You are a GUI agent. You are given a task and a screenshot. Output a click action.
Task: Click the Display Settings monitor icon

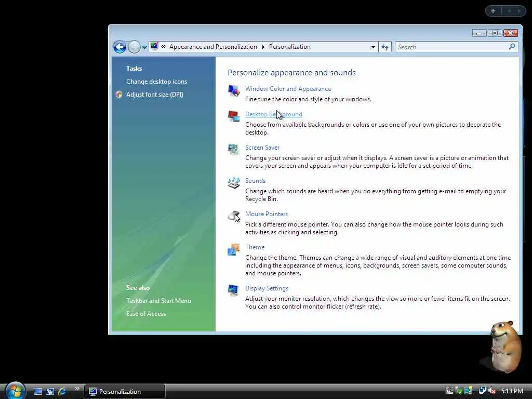click(x=234, y=290)
